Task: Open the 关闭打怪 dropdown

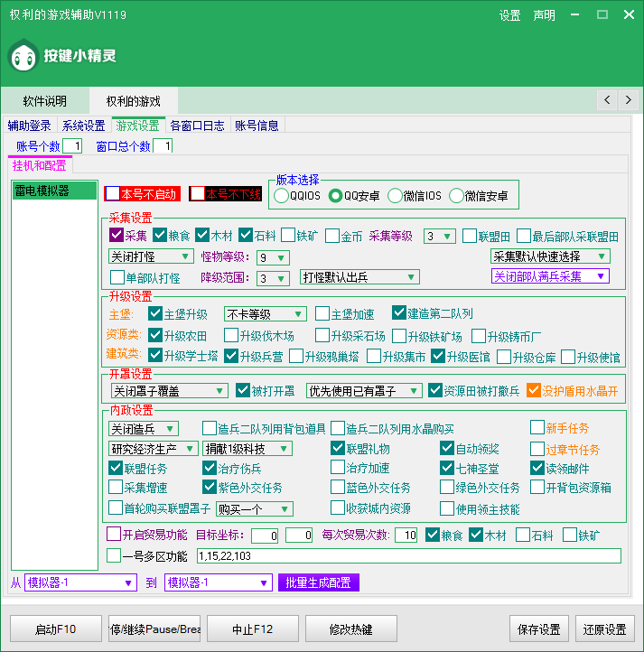Action: pyautogui.click(x=151, y=256)
